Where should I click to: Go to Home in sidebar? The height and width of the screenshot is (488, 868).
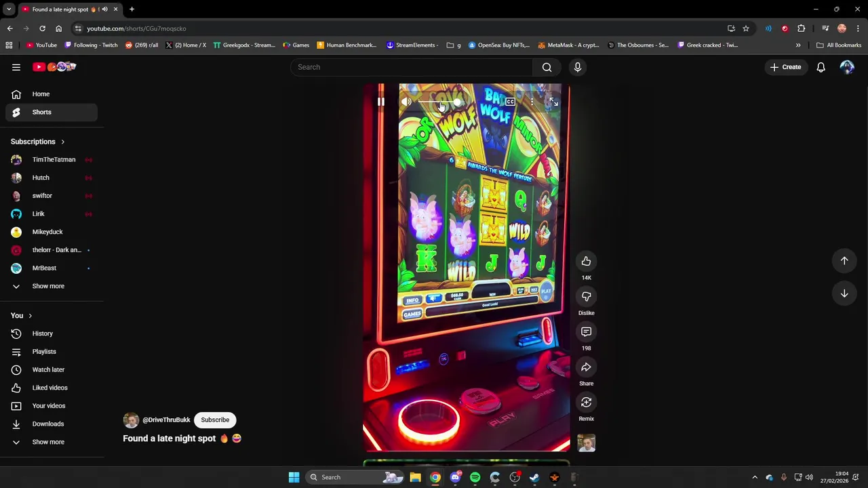(52, 94)
